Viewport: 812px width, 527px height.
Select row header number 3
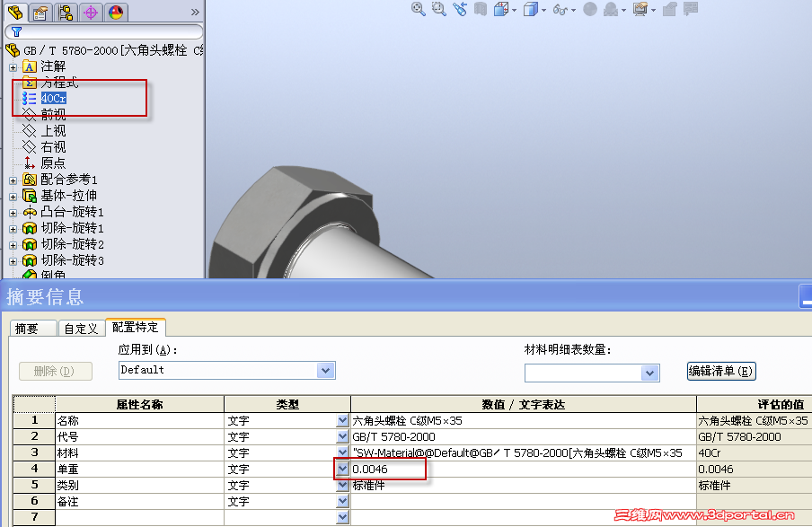(x=34, y=453)
